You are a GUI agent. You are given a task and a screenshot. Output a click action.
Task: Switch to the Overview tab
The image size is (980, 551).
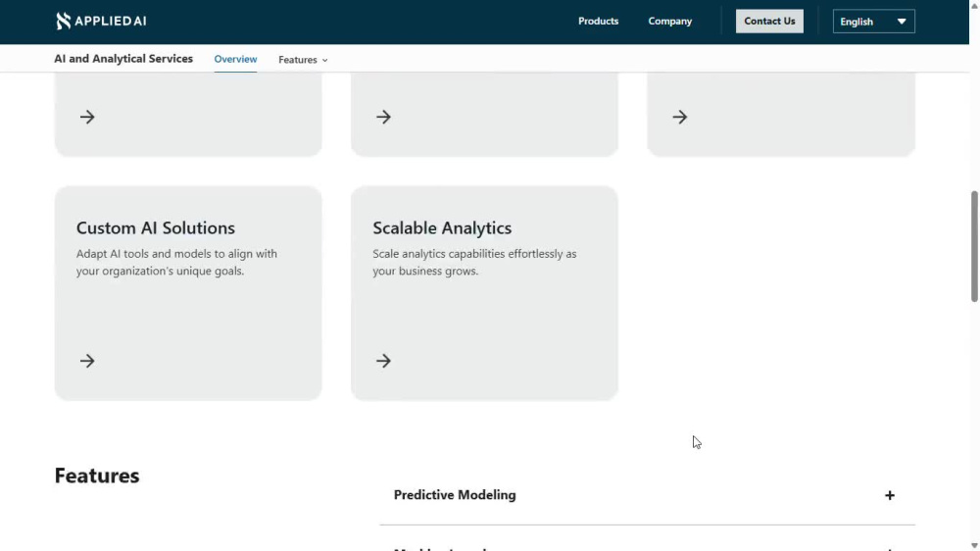(x=235, y=59)
